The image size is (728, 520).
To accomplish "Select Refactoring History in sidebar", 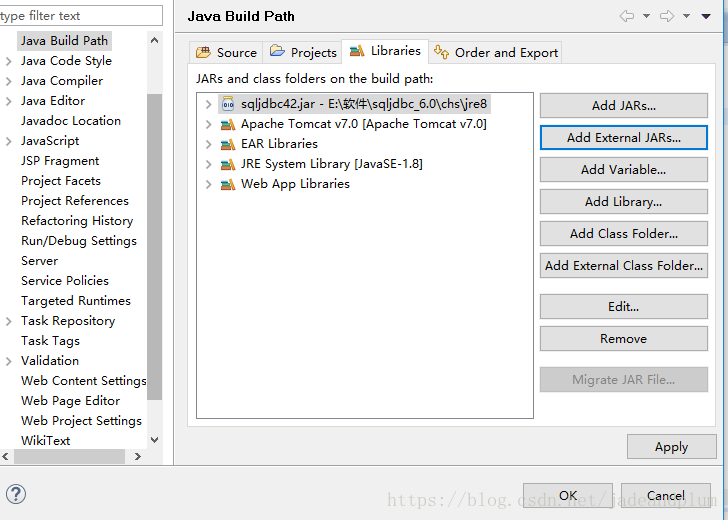I will coord(77,221).
